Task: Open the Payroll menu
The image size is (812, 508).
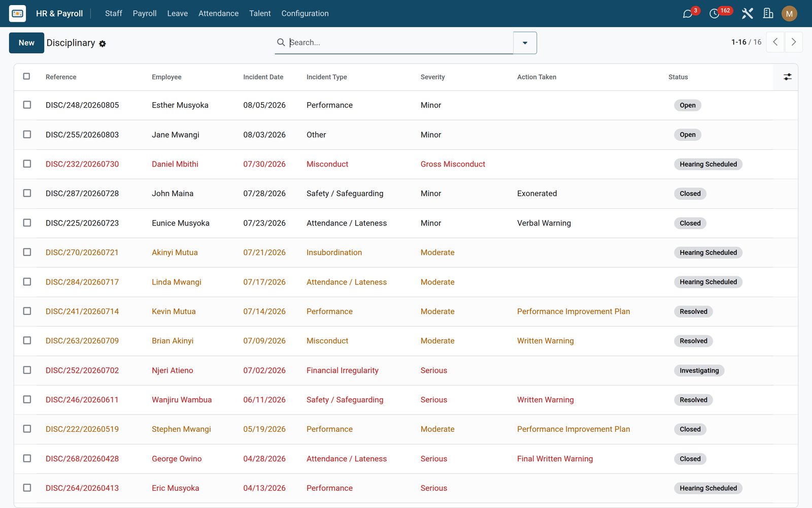Action: [145, 14]
